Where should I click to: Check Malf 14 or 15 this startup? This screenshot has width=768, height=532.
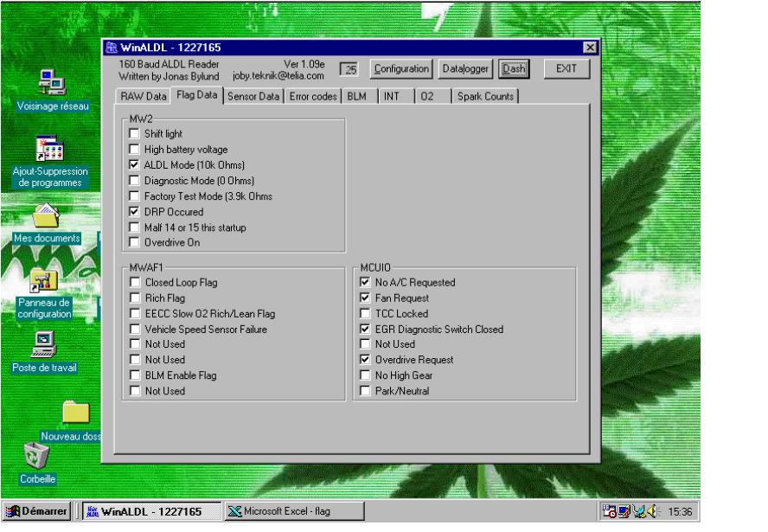134,228
